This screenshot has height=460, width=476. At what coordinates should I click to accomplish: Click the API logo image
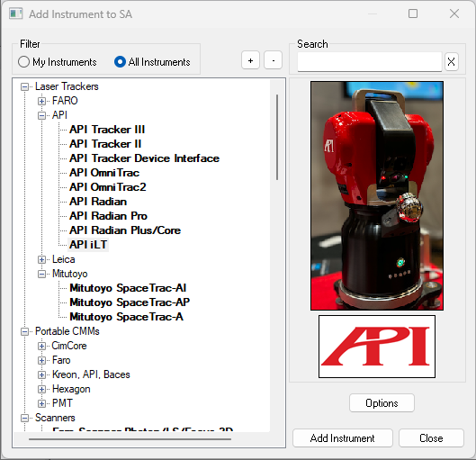click(377, 347)
